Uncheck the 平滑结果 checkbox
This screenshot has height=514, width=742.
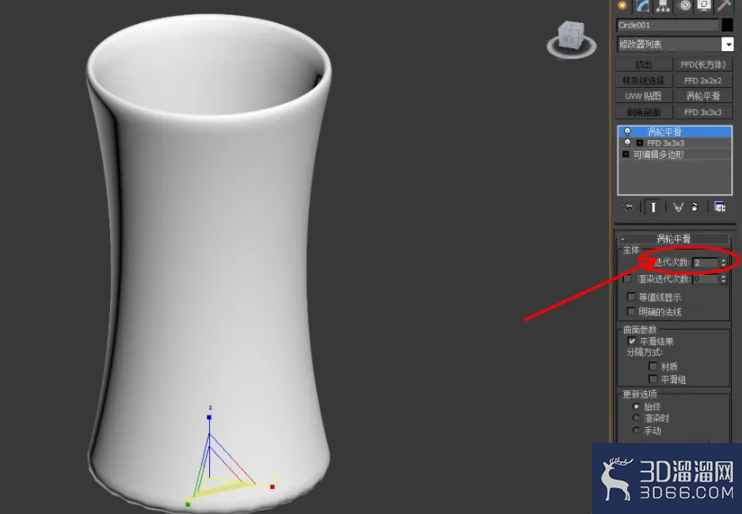click(632, 341)
